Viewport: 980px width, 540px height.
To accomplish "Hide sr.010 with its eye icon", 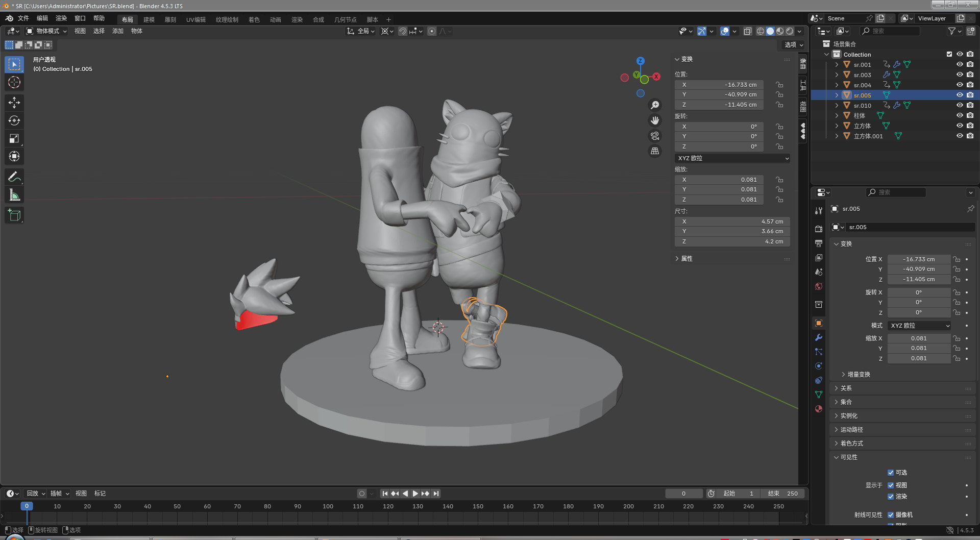I will tap(960, 106).
